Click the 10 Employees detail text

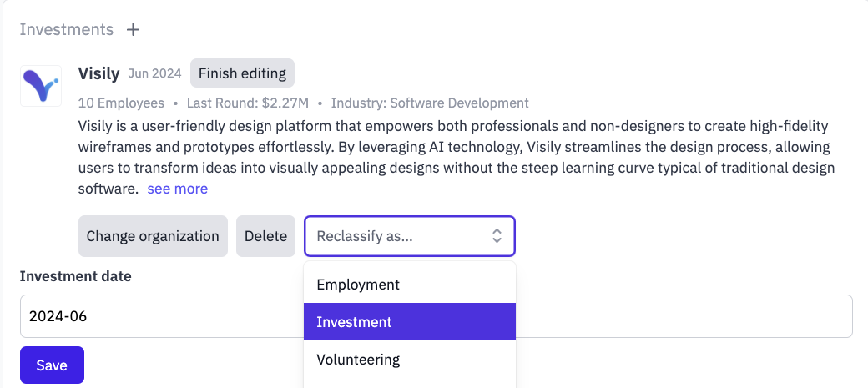pyautogui.click(x=121, y=103)
